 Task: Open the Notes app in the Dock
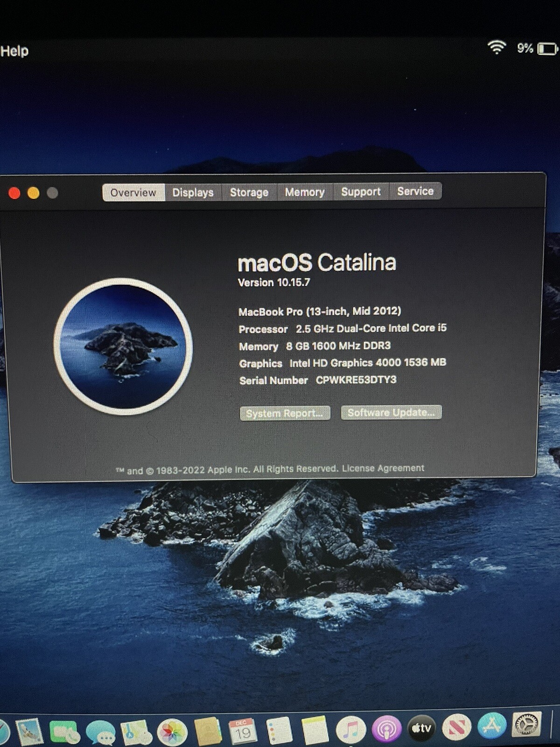[x=315, y=730]
